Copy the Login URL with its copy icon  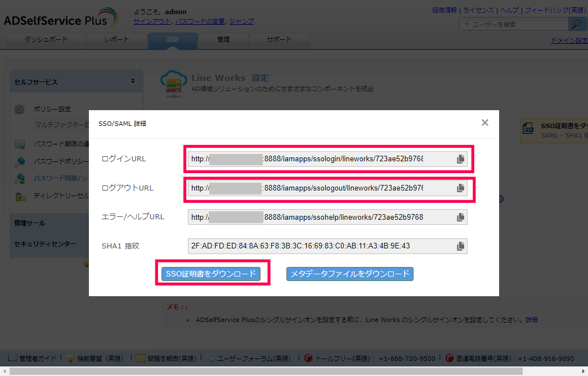[x=460, y=159]
